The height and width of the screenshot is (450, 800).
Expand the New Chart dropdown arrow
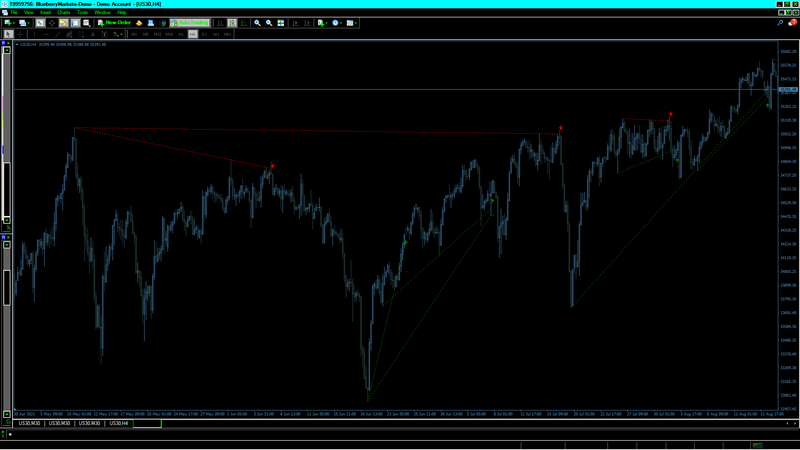(14, 23)
